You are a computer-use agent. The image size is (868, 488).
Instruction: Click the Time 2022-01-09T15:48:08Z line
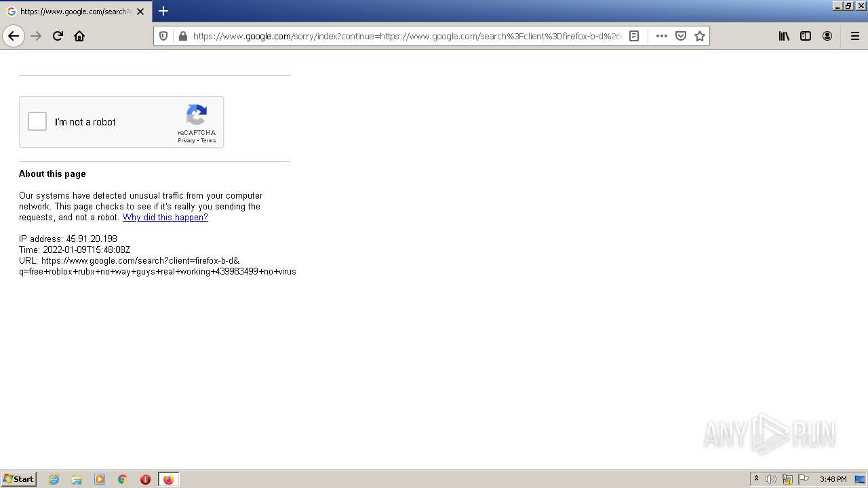pyautogui.click(x=75, y=250)
